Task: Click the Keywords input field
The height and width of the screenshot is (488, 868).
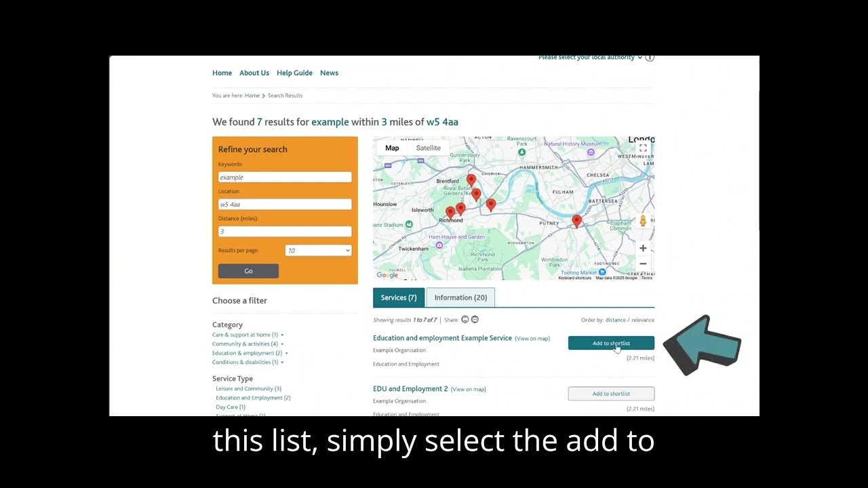Action: pos(285,177)
